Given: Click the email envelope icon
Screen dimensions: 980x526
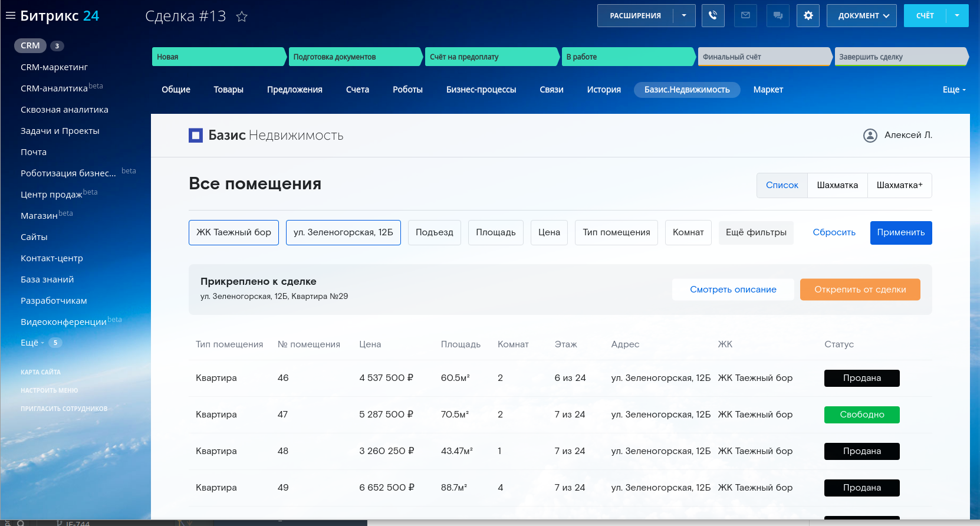Looking at the screenshot, I should (x=745, y=16).
